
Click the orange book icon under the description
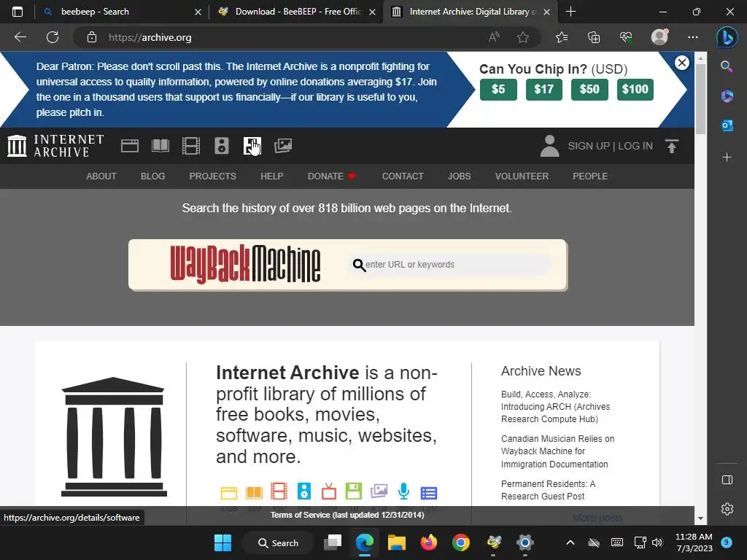(254, 492)
